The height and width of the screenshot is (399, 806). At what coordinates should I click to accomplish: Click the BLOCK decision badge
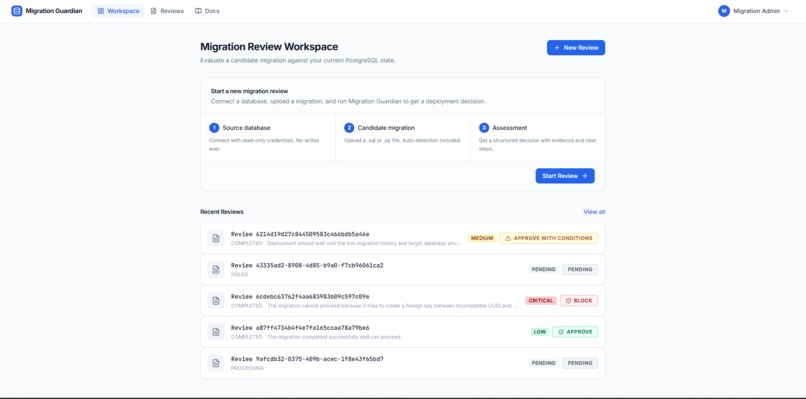click(x=579, y=301)
